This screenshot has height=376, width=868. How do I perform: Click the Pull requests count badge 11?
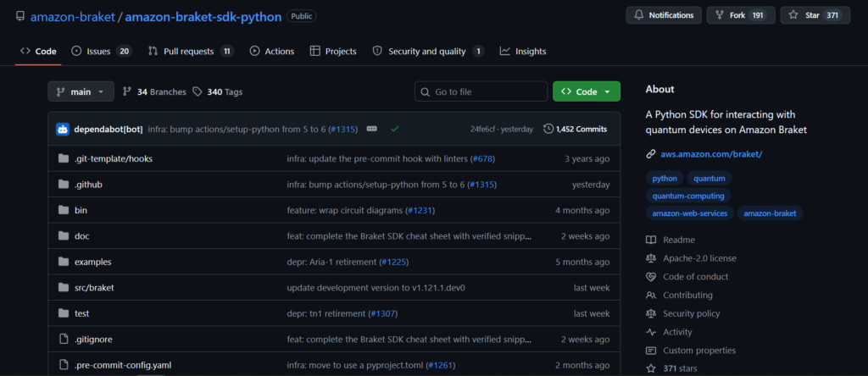click(x=226, y=52)
